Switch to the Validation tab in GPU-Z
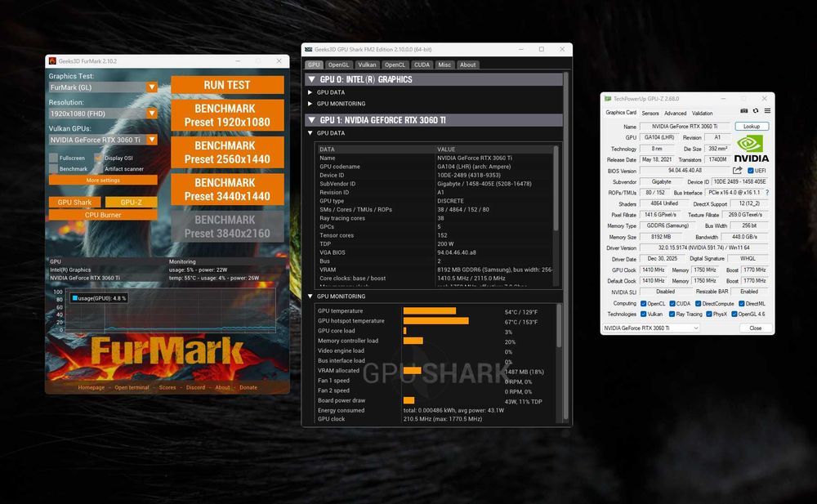 click(703, 113)
